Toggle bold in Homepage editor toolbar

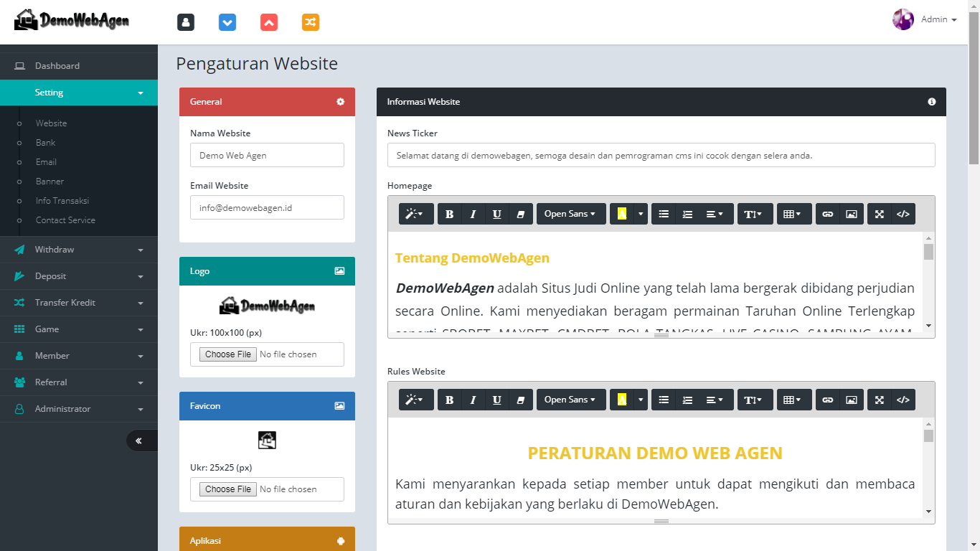tap(449, 214)
